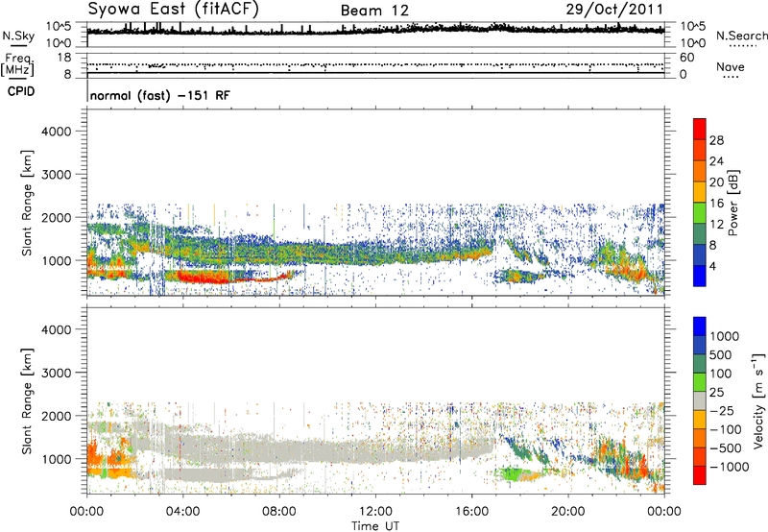This screenshot has width=768, height=532.
Task: Click the 'Syowa East (fitACF)' plot title
Action: (174, 9)
